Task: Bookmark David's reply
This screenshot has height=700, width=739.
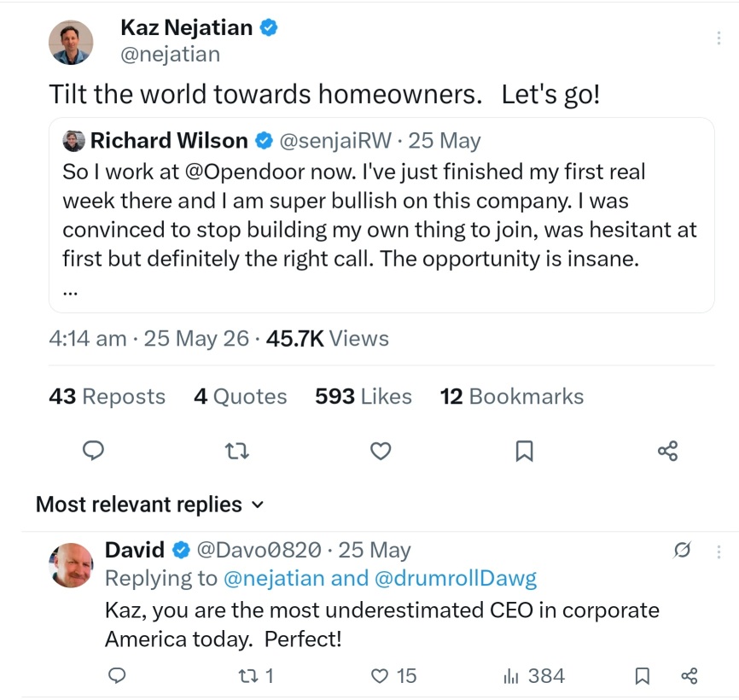Action: [x=643, y=676]
